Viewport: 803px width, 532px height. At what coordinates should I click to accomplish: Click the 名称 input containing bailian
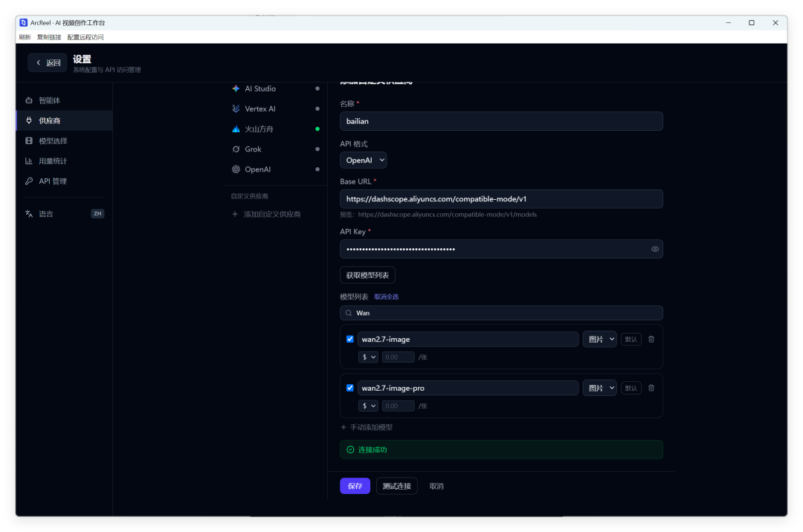[x=501, y=121]
